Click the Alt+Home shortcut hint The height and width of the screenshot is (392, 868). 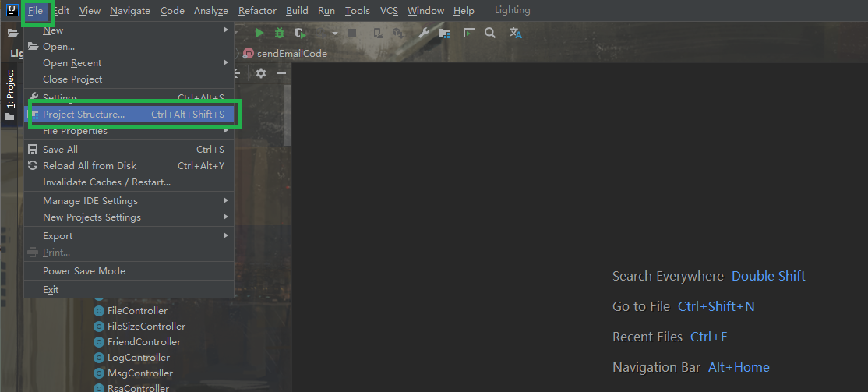739,367
